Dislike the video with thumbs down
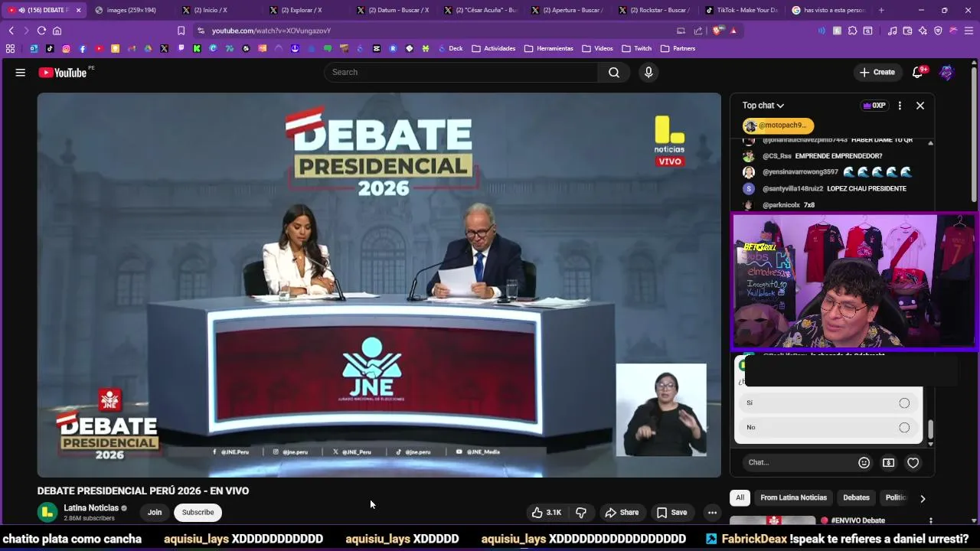This screenshot has height=551, width=980. click(x=581, y=513)
